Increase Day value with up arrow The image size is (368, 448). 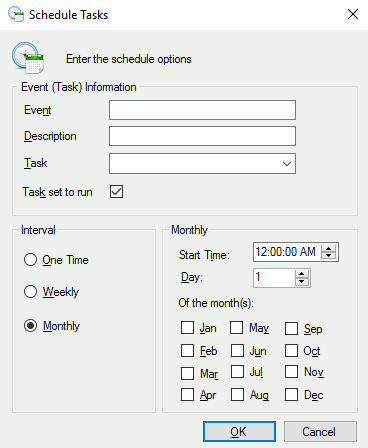(302, 274)
